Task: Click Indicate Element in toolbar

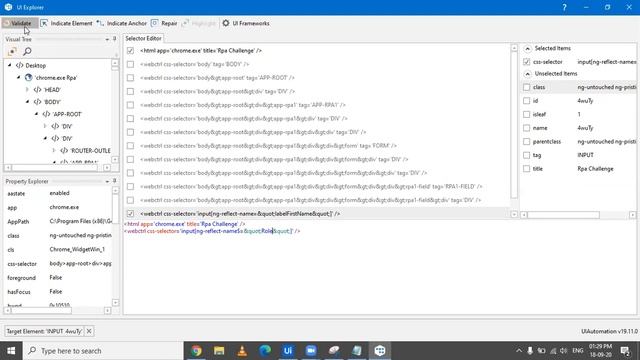Action: [x=67, y=23]
